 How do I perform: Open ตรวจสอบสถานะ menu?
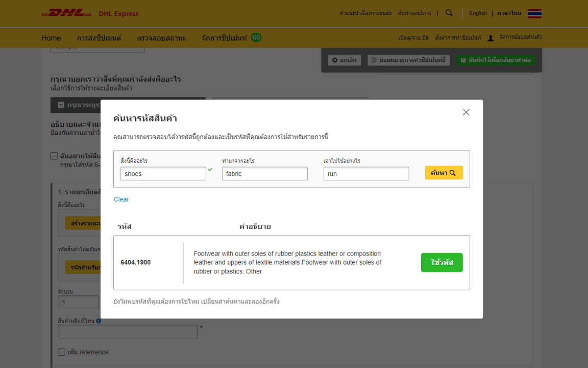pyautogui.click(x=161, y=38)
